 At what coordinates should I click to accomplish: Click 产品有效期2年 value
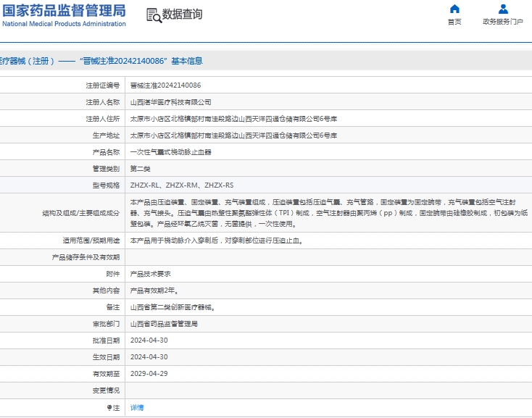point(153,290)
